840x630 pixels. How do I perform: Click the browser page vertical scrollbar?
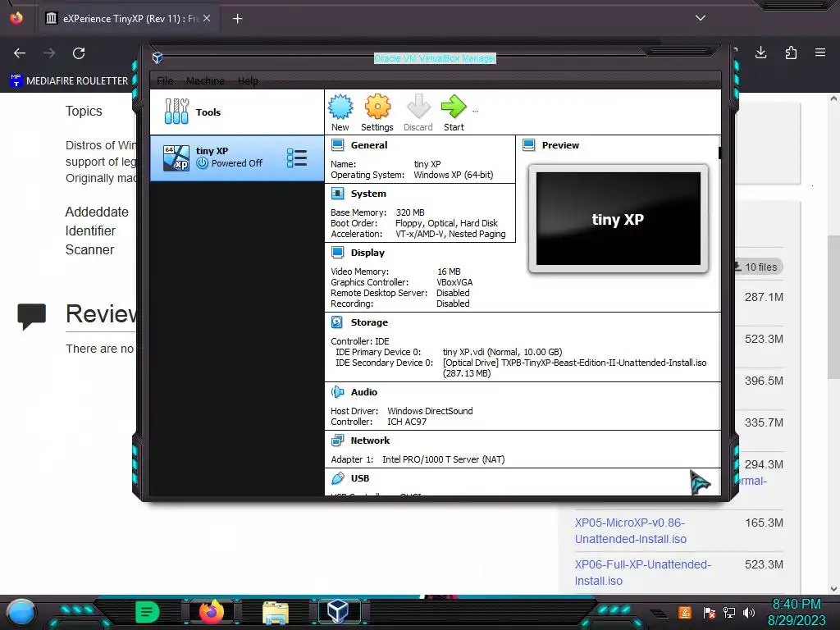[x=833, y=307]
